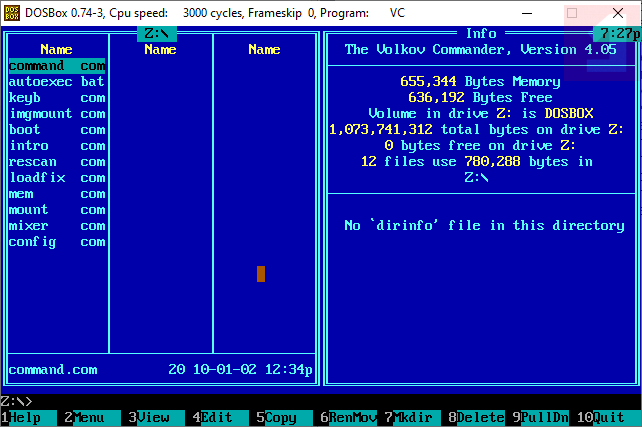This screenshot has height=427, width=642.
Task: Click the 1 Help function key
Action: pyautogui.click(x=28, y=418)
